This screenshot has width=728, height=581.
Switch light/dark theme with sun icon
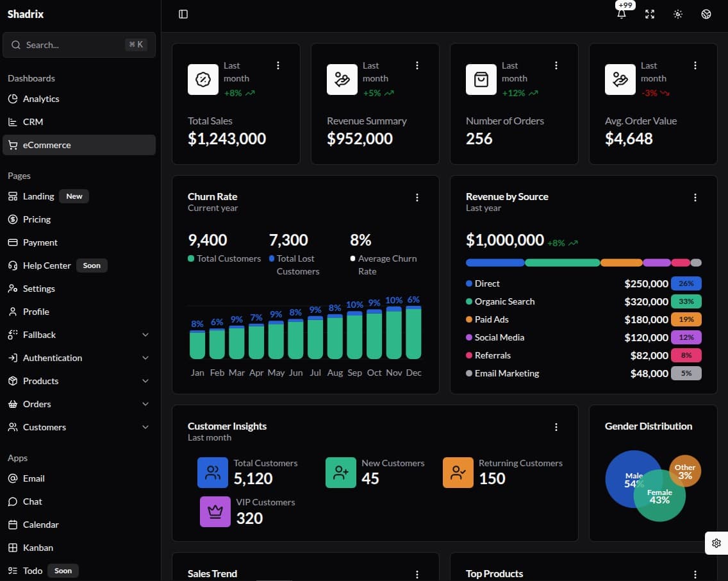[x=678, y=14]
